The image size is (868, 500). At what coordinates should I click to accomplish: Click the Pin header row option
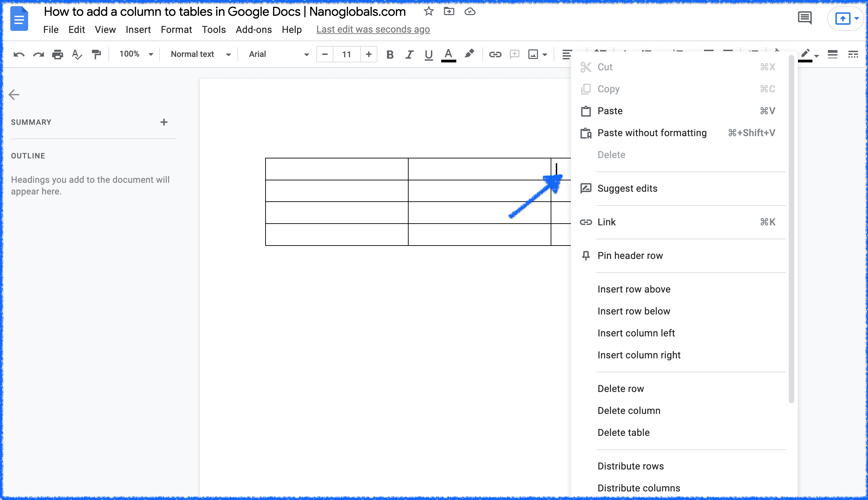click(x=630, y=255)
